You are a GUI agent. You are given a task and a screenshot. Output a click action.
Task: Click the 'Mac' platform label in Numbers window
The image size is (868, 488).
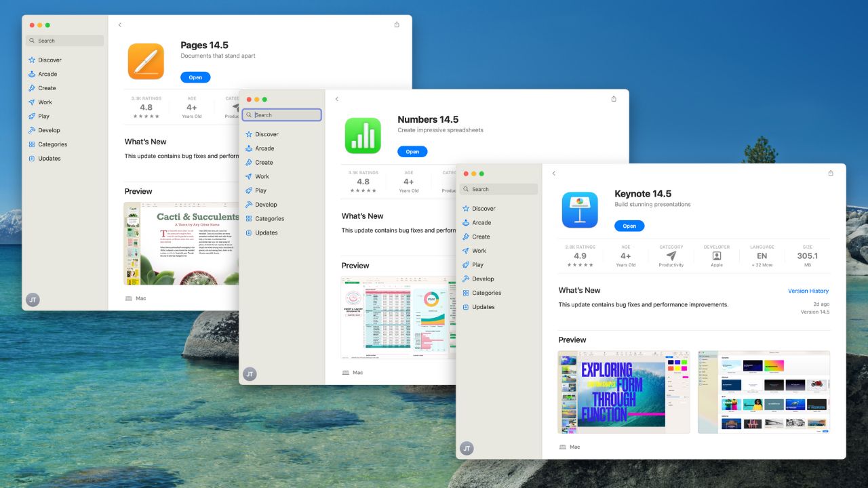coord(358,373)
